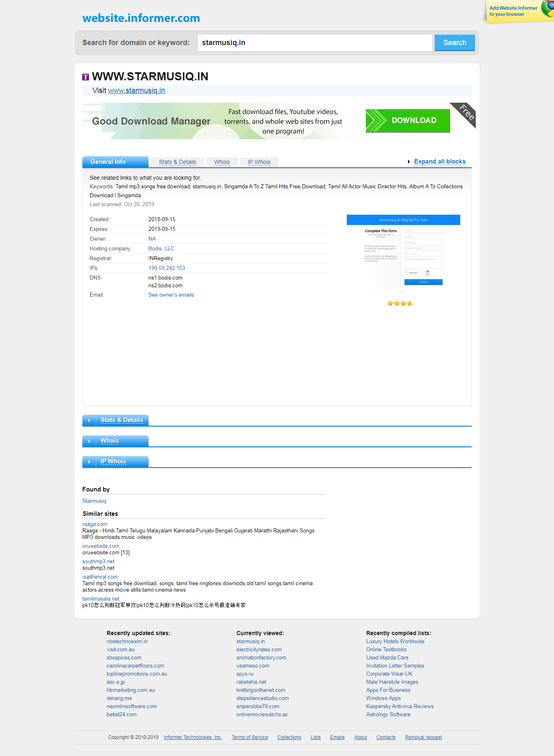Open the Stats & Details tab
The height and width of the screenshot is (756, 554).
click(177, 162)
